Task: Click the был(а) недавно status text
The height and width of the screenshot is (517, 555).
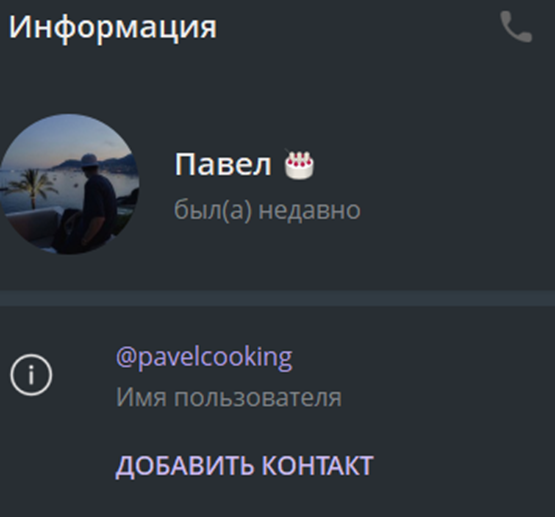Action: (267, 210)
